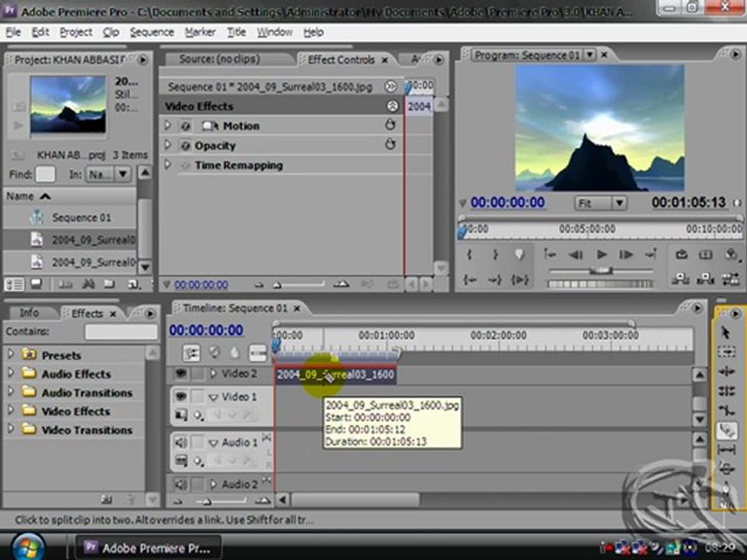Click the 2004_09_Surreal03_1600 clip on Video 2
Image resolution: width=747 pixels, height=560 pixels.
click(335, 375)
